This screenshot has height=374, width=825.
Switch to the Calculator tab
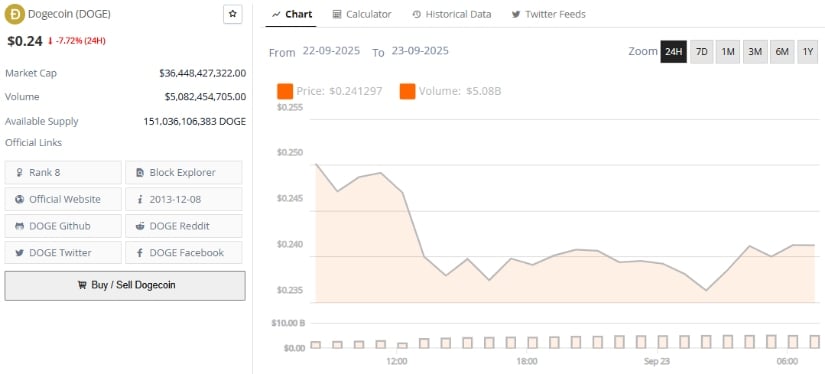(x=362, y=14)
